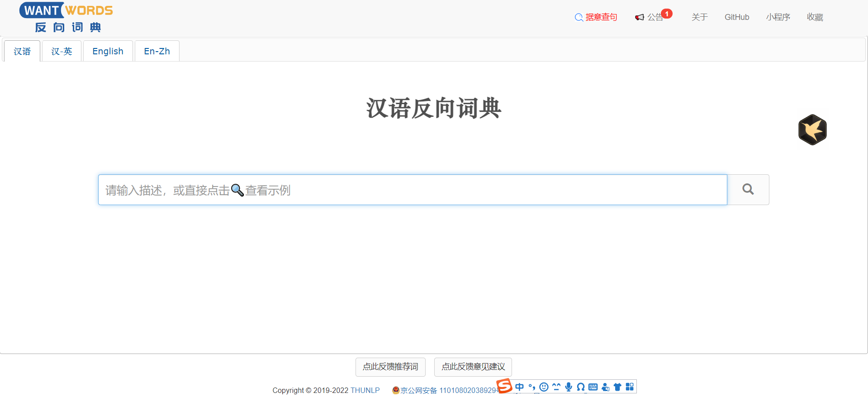Click the 点此反馈意见建议 button
Screen dimensions: 868x402
click(473, 367)
